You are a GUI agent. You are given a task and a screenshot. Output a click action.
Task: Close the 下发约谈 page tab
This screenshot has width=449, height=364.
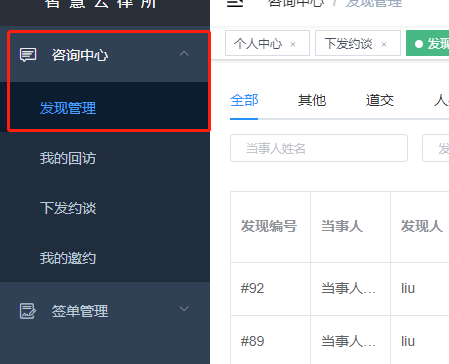pyautogui.click(x=384, y=44)
